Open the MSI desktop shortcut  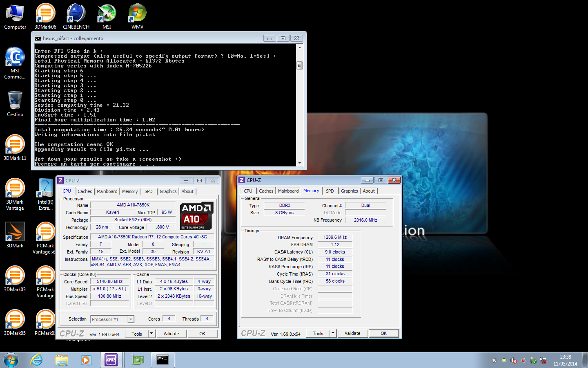[107, 17]
